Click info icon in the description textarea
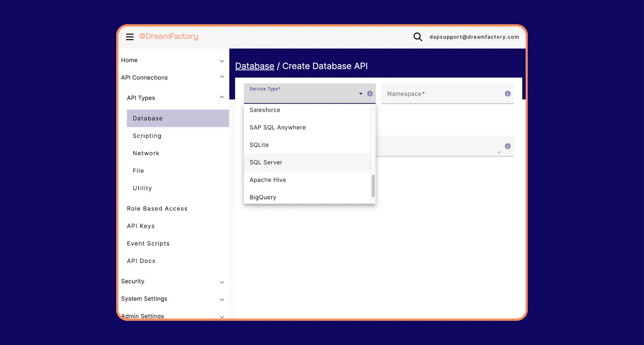The height and width of the screenshot is (345, 644). pos(507,146)
